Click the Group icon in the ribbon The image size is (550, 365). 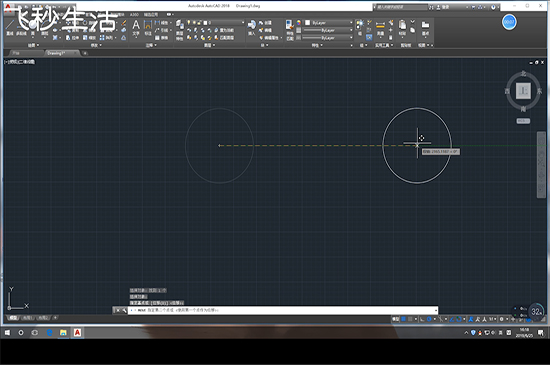coord(360,27)
